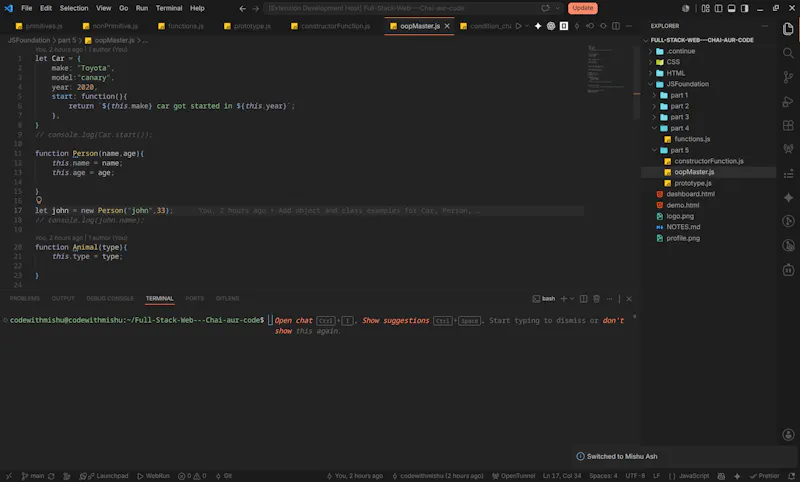Open the remote window icon in status bar
Image resolution: width=800 pixels, height=482 pixels.
[8, 476]
